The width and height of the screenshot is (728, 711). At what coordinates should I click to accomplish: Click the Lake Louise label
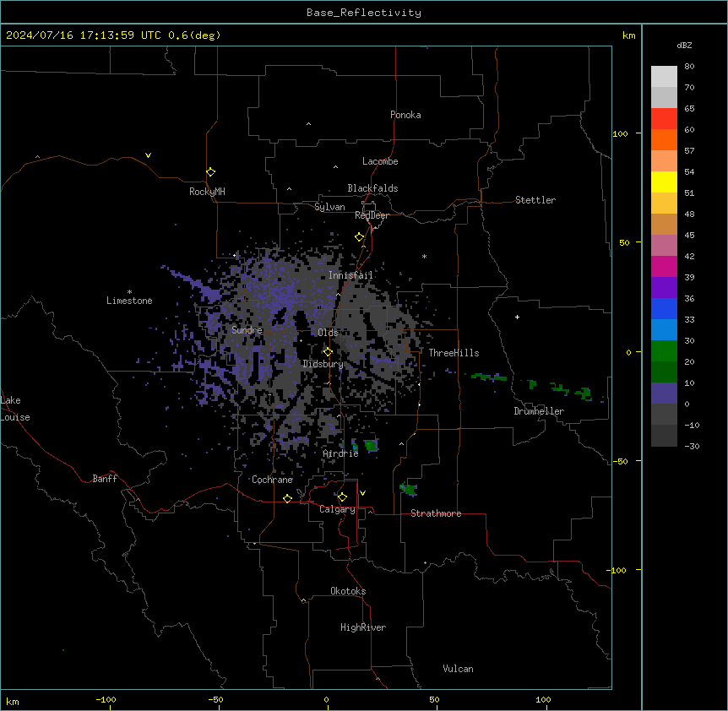click(x=15, y=409)
